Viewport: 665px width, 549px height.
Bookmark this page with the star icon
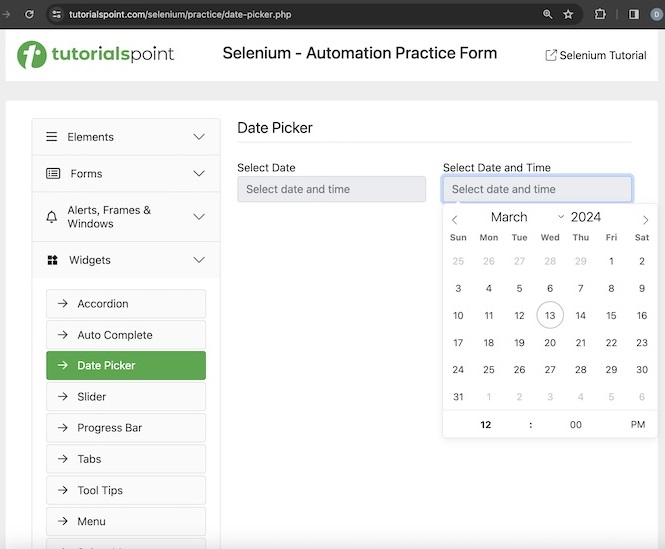(568, 14)
